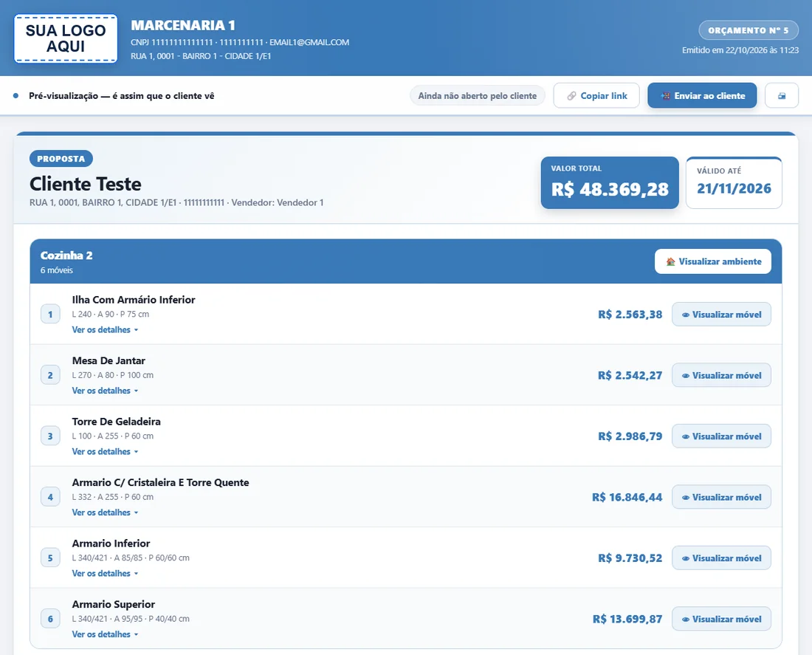Select the Cliente Teste heading

pyautogui.click(x=86, y=184)
